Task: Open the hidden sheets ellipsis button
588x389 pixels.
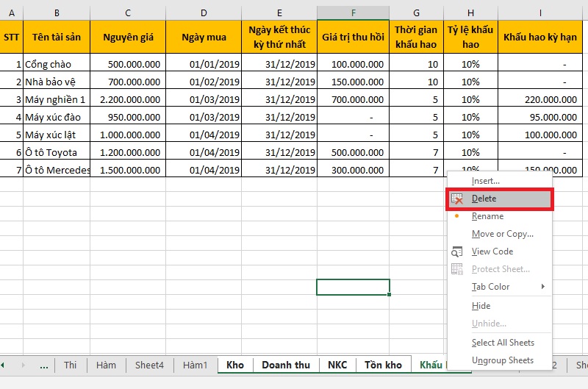Action: pyautogui.click(x=43, y=365)
